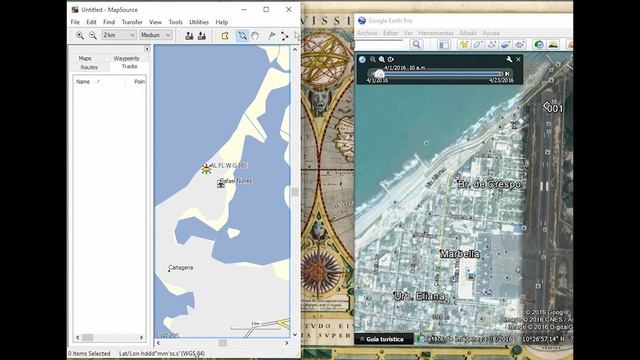Click the time slider thumb handle

point(379,73)
